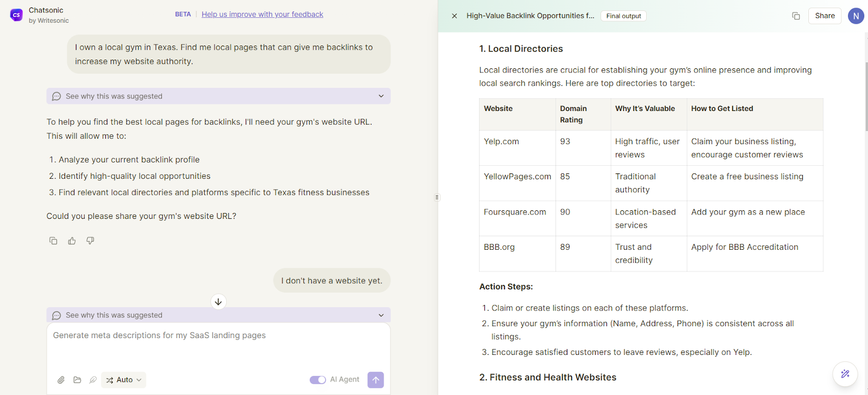
Task: Open the folder icon in the input bar
Action: coord(77,380)
